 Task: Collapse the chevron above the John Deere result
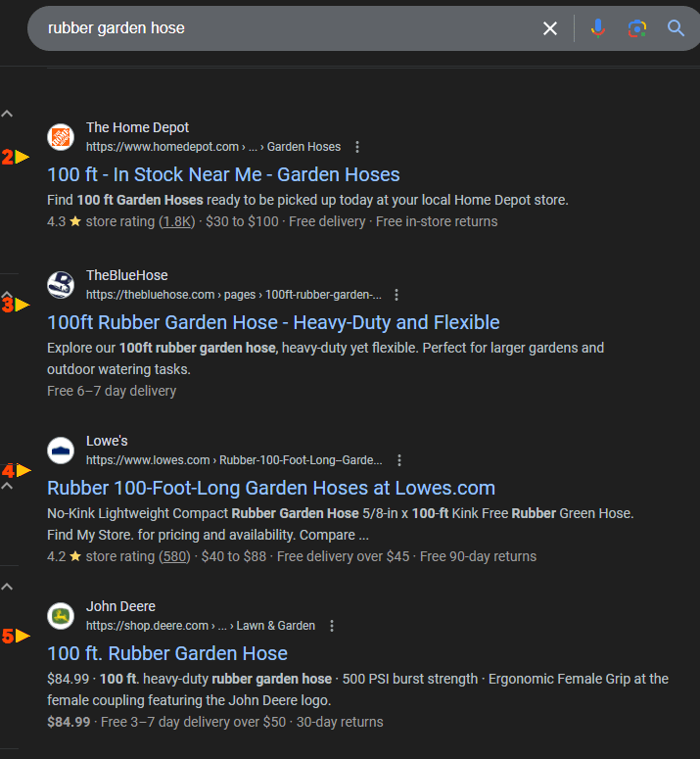[x=7, y=587]
